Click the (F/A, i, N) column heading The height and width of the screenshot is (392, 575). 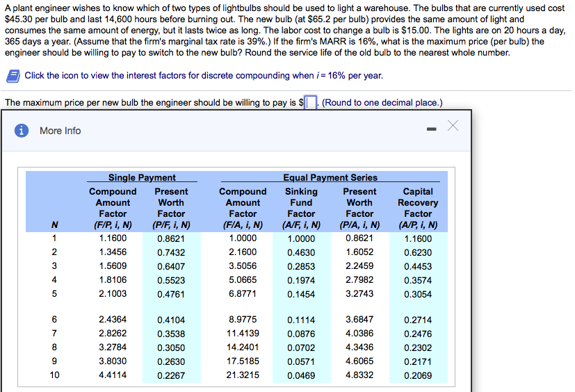click(243, 224)
